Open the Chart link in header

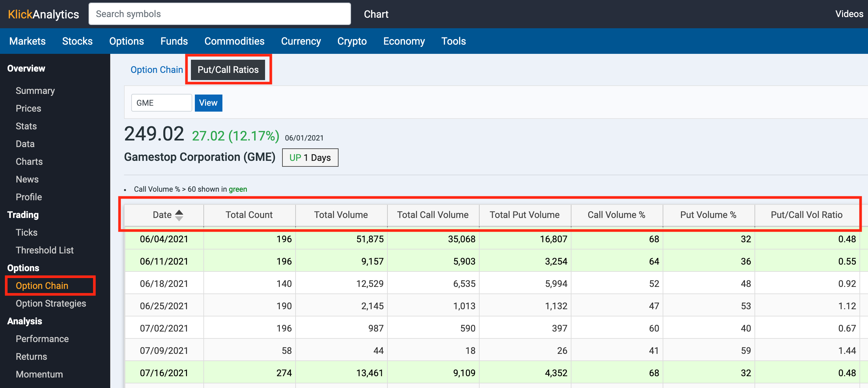coord(376,14)
